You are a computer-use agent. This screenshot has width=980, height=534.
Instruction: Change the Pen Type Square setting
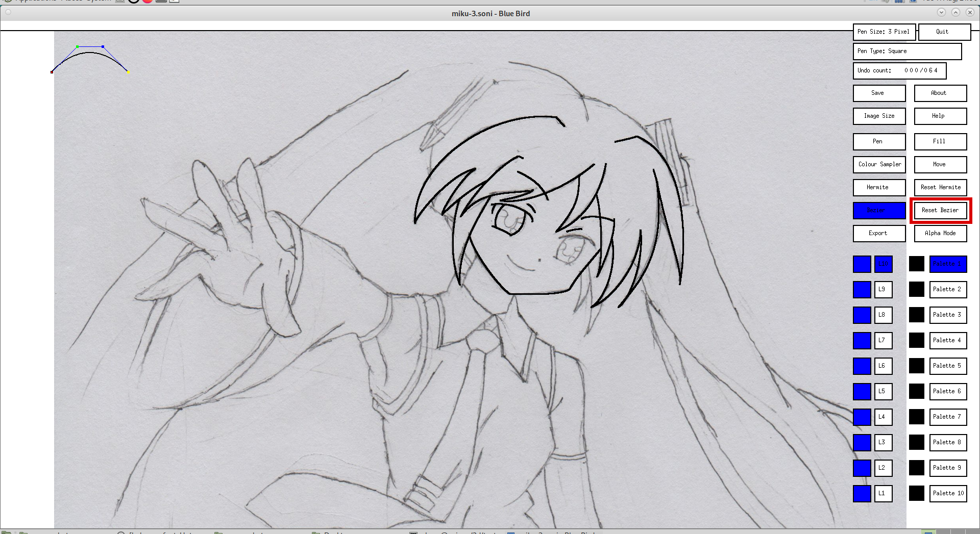(x=907, y=51)
